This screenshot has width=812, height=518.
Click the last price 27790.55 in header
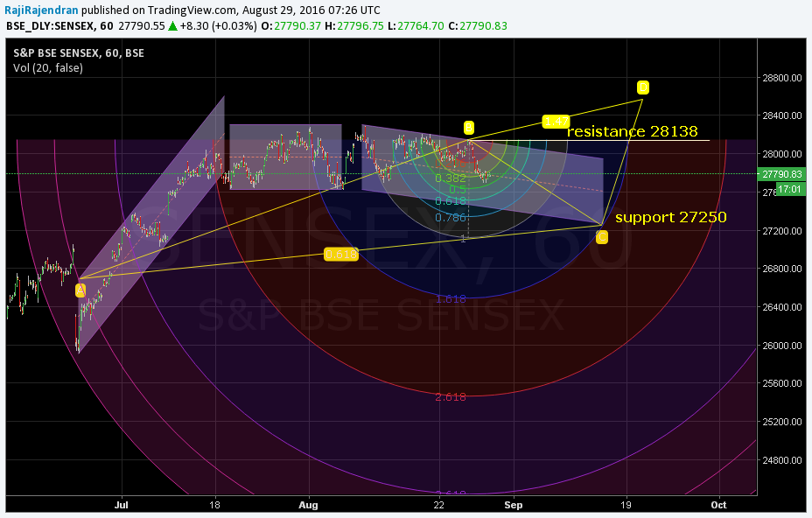142,26
